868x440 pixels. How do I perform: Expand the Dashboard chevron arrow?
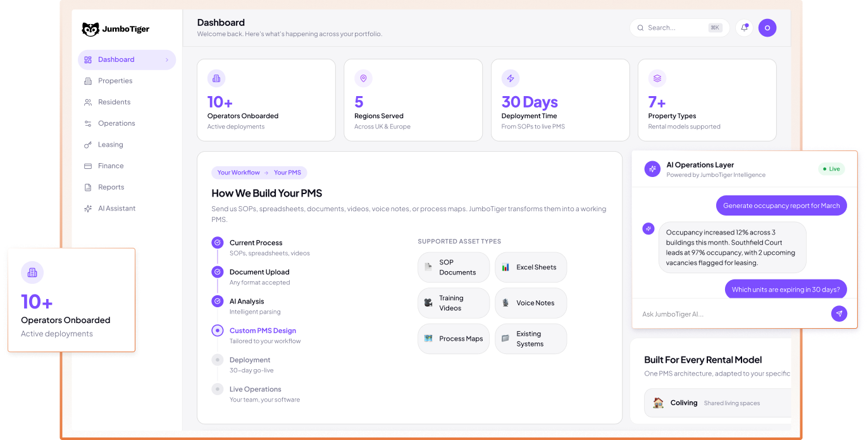tap(167, 60)
